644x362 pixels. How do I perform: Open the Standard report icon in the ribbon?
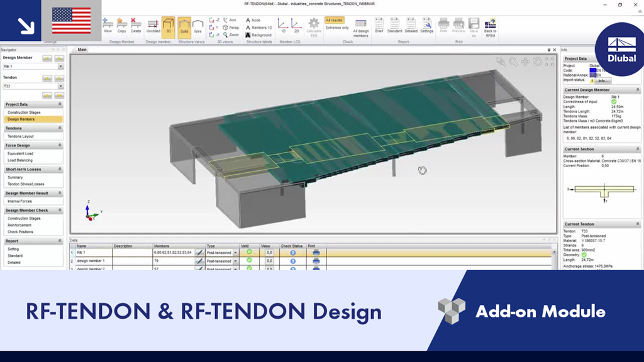[394, 25]
